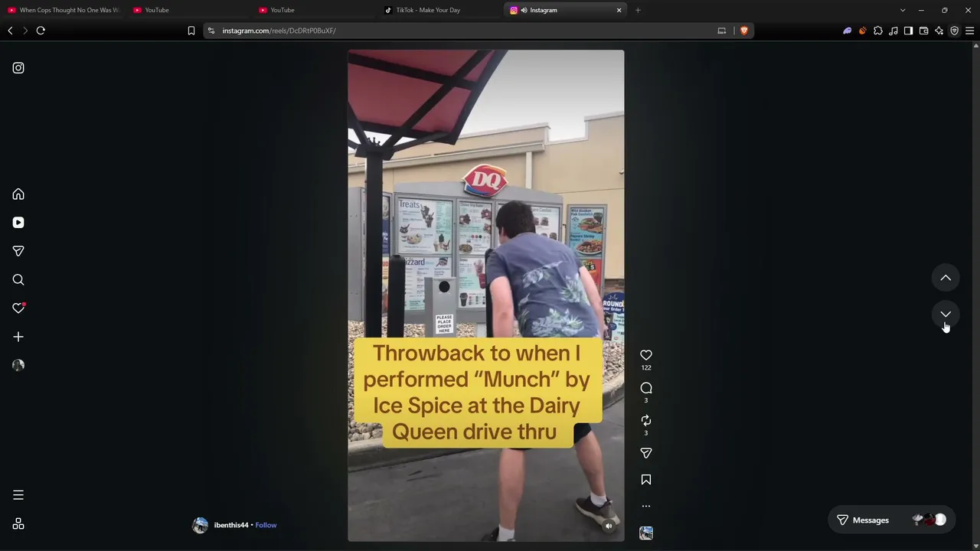Click the install-app icon in address bar

(721, 31)
